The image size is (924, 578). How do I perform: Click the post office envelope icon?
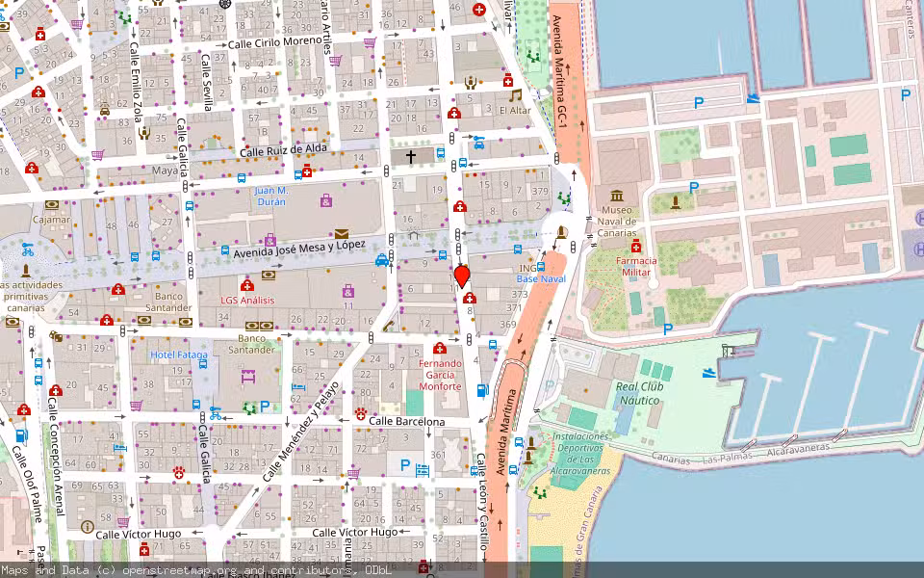coord(341,234)
